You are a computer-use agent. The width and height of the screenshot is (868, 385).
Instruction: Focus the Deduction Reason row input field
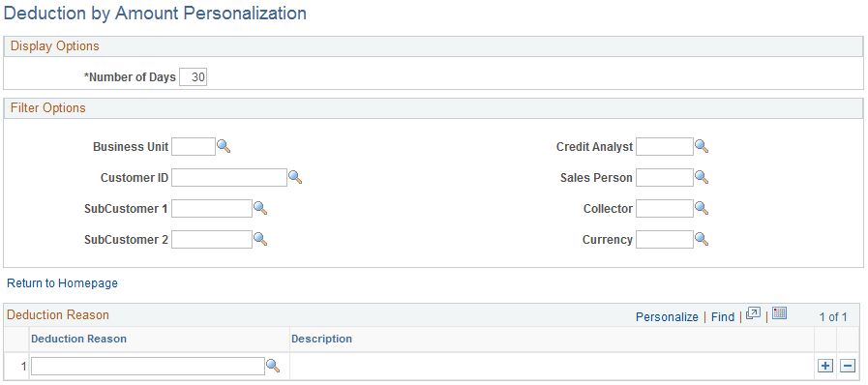click(x=148, y=367)
